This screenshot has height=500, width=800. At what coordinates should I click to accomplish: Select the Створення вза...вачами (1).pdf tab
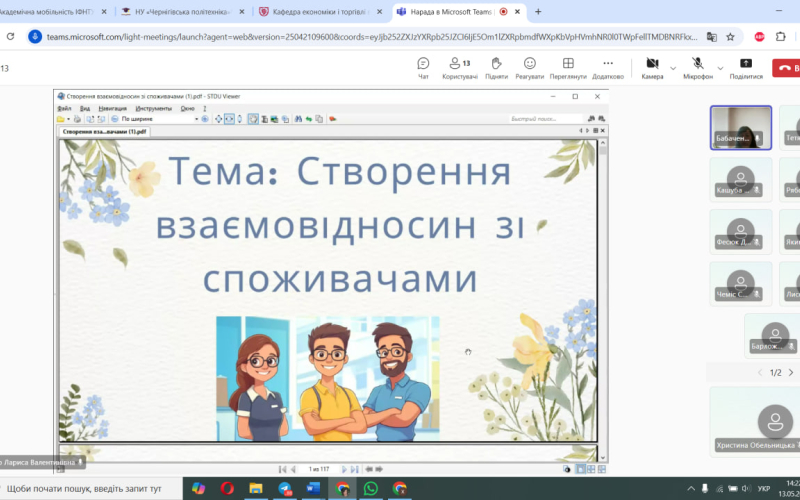(x=104, y=132)
